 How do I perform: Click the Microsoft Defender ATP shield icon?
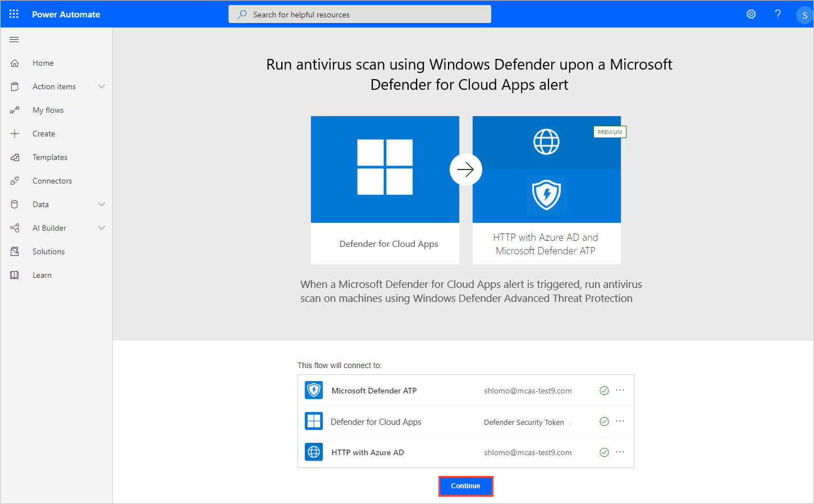(x=314, y=390)
